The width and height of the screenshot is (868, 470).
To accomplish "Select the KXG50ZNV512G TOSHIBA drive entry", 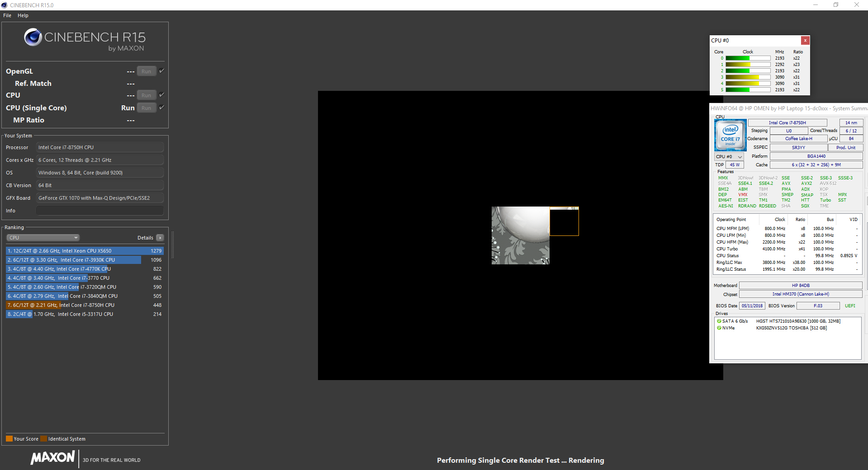I will tap(792, 328).
